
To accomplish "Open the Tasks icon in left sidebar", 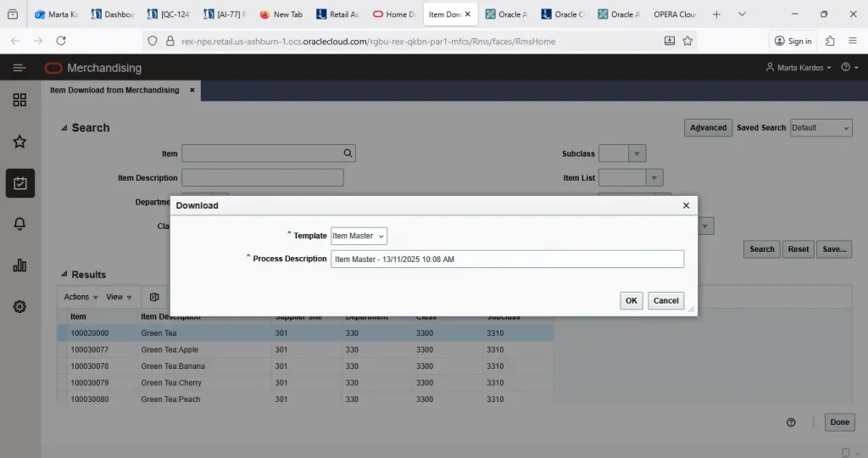I will coord(20,183).
